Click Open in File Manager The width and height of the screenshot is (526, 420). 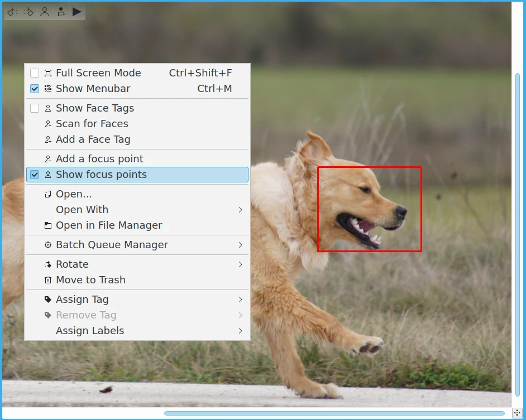point(109,225)
